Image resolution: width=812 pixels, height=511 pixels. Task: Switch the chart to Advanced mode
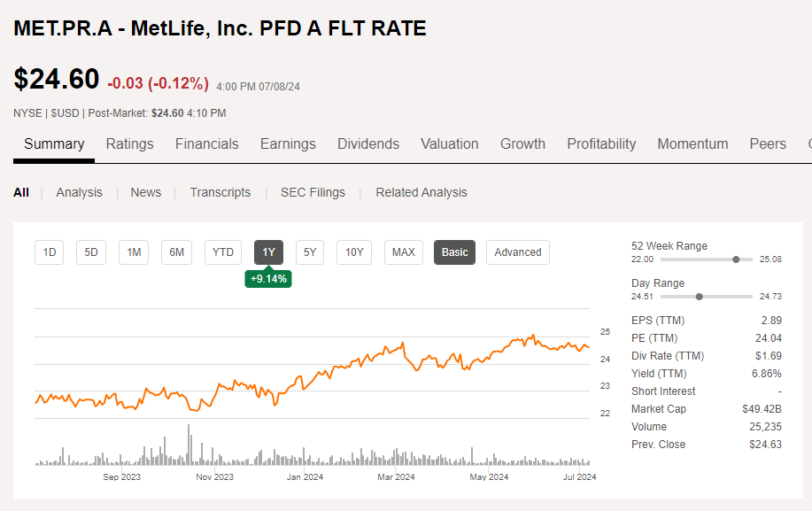point(517,252)
